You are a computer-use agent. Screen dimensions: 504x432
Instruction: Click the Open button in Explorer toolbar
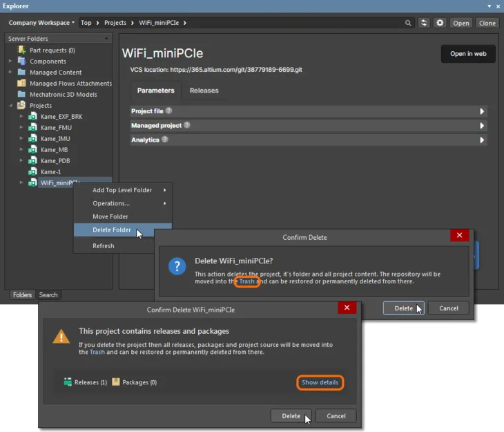461,23
